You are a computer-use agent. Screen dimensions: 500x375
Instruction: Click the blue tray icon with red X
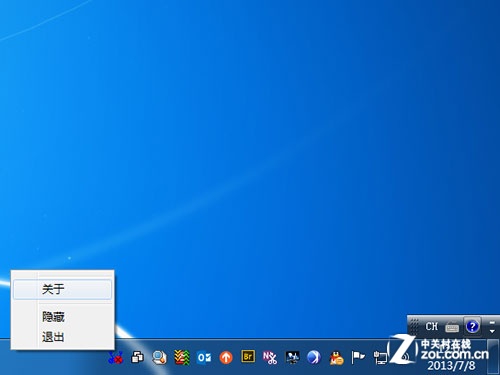coord(116,358)
